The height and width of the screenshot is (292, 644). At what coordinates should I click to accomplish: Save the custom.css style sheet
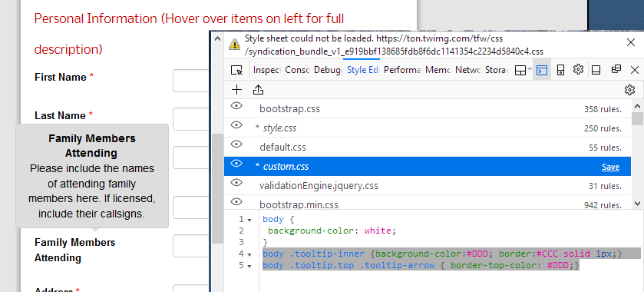click(x=610, y=167)
